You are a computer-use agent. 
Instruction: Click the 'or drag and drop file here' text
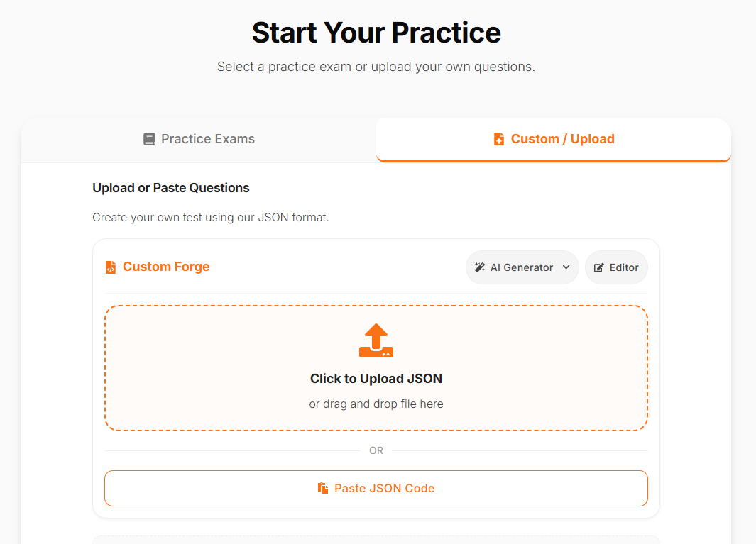click(376, 403)
